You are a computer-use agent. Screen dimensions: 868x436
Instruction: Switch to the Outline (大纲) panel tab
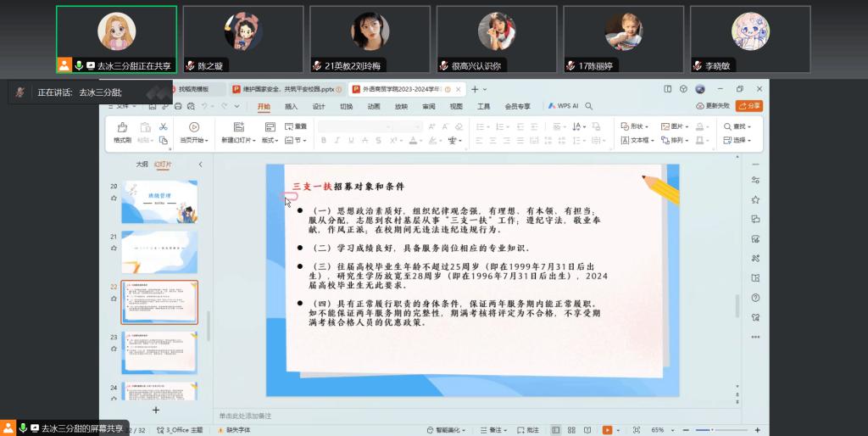[142, 165]
